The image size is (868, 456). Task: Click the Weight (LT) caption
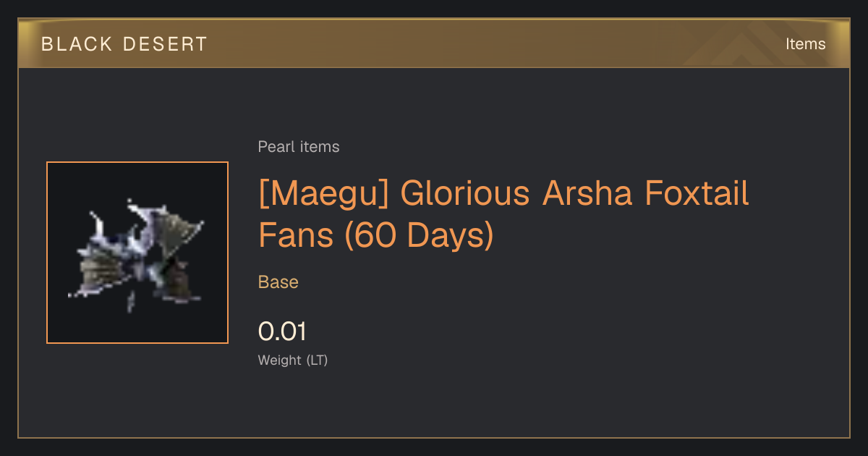coord(293,360)
